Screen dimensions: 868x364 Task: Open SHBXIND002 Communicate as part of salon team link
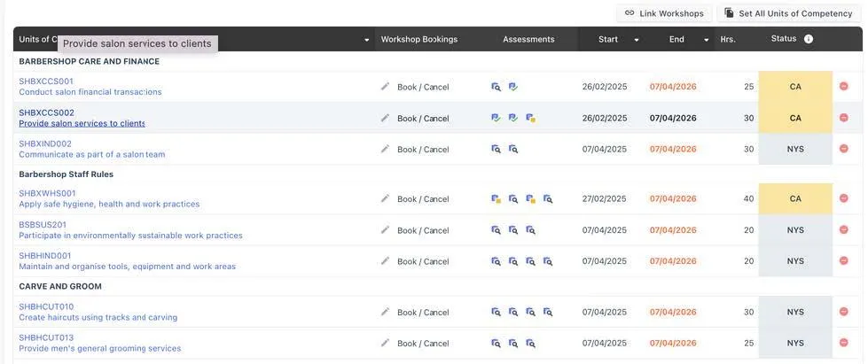coord(91,154)
